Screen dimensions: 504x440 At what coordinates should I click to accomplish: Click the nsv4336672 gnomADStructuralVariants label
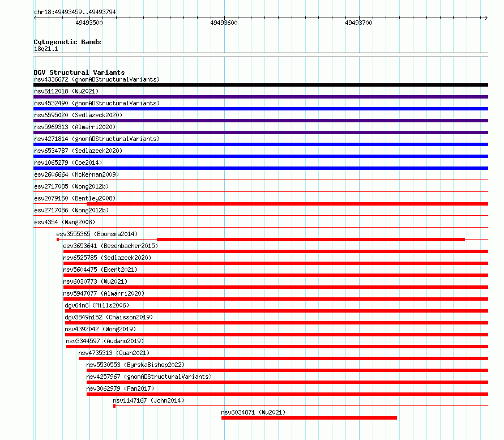[97, 79]
